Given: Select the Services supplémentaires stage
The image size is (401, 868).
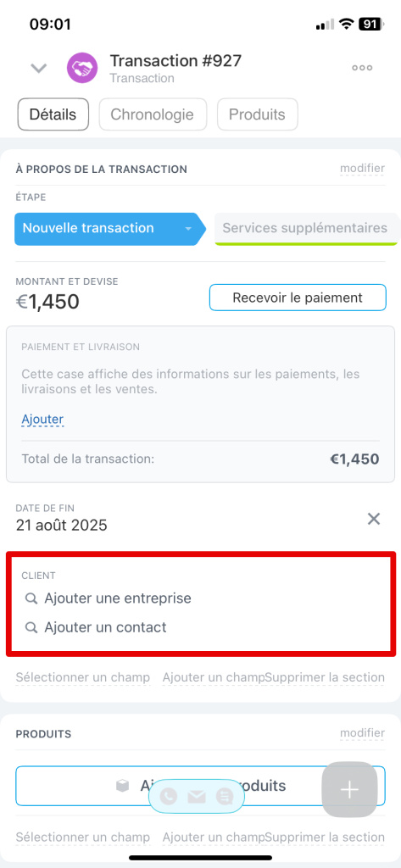Looking at the screenshot, I should point(306,228).
